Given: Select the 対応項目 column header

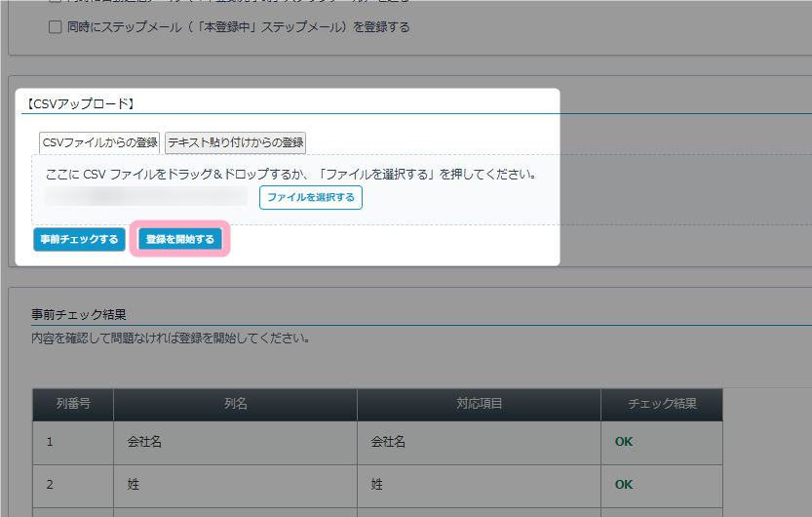Looking at the screenshot, I should [x=479, y=404].
